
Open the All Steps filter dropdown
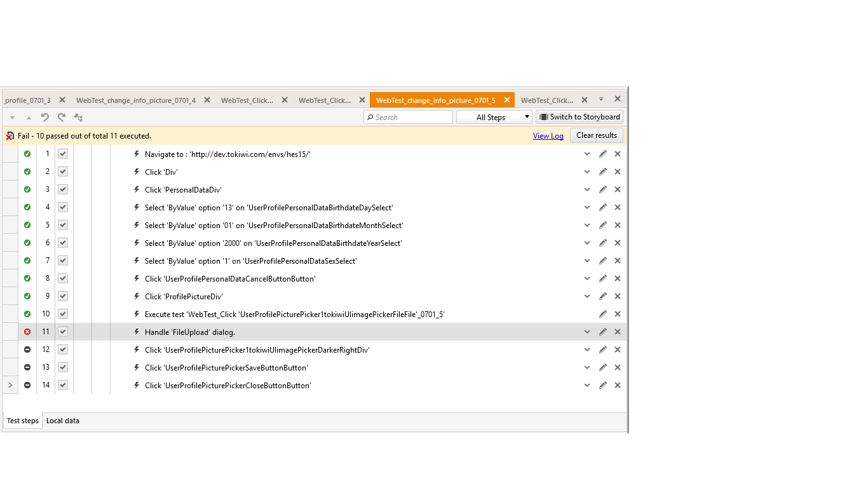click(x=494, y=118)
